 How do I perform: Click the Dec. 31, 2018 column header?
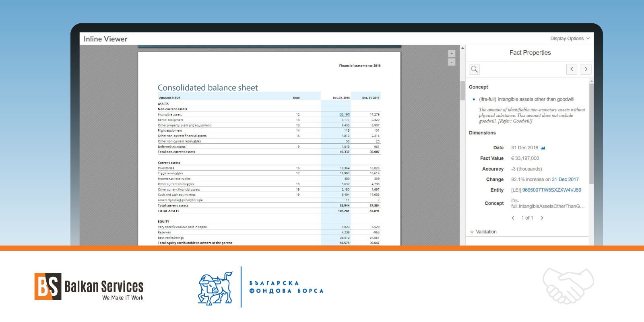click(341, 97)
